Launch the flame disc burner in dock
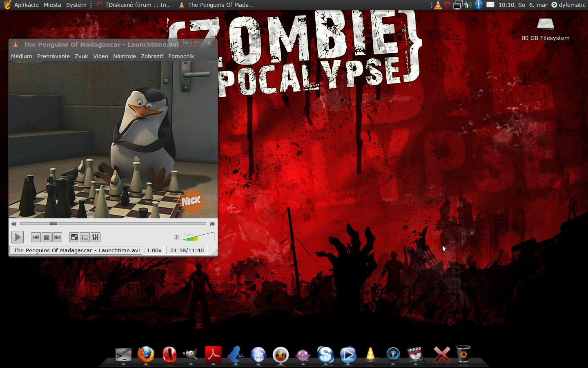 click(281, 355)
